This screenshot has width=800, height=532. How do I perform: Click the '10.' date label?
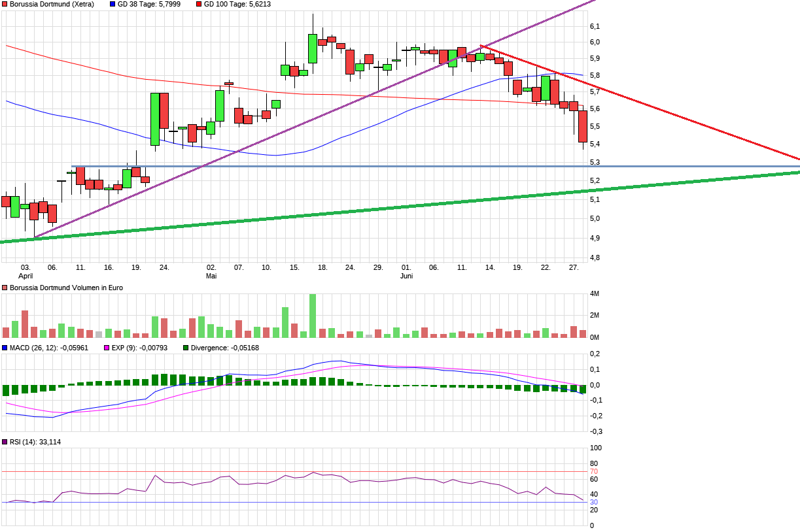coord(266,267)
